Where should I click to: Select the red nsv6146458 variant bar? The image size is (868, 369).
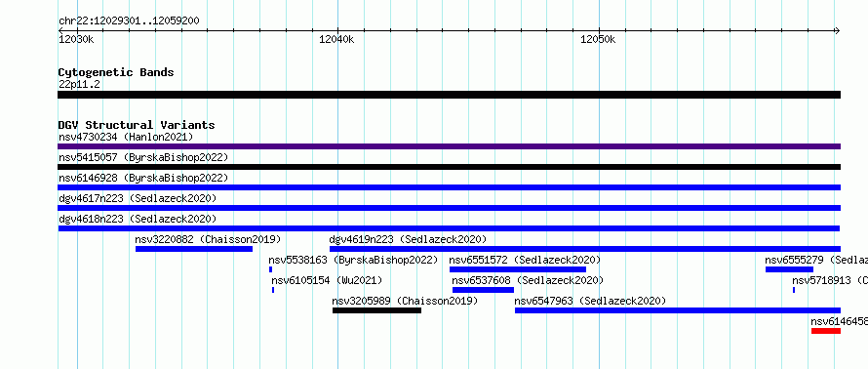826,331
